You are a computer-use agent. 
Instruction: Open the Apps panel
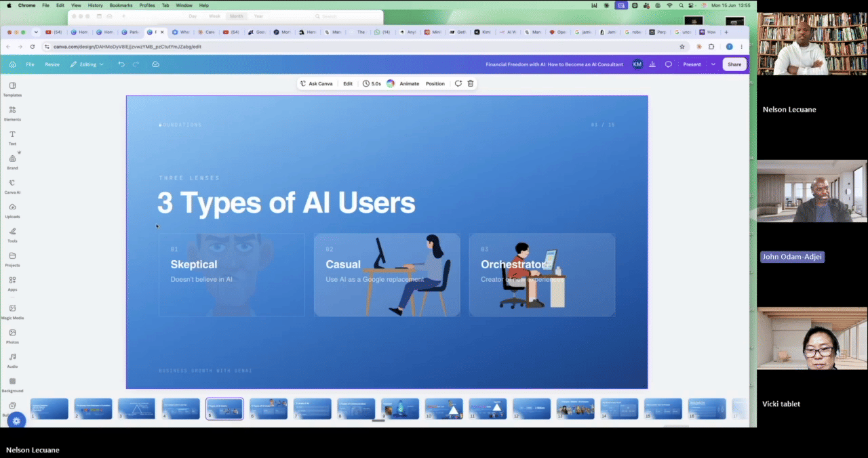click(12, 284)
